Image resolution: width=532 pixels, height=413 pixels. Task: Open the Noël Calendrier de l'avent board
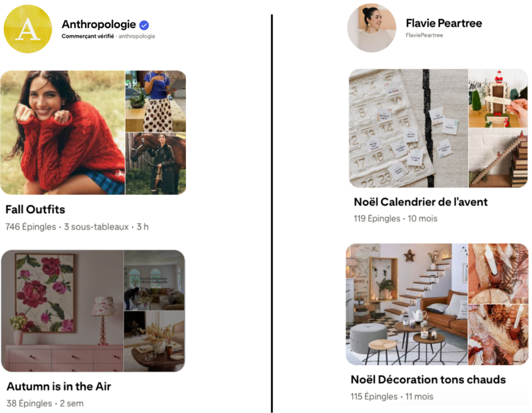tap(421, 202)
